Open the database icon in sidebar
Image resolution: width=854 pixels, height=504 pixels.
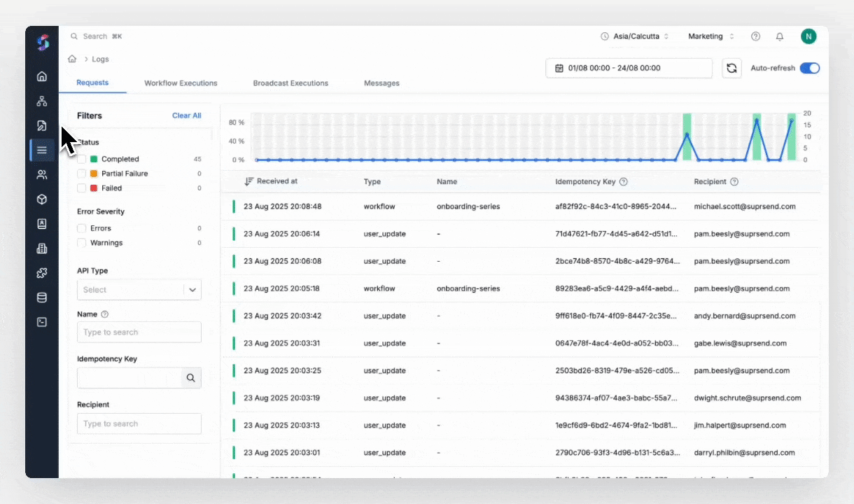point(42,297)
